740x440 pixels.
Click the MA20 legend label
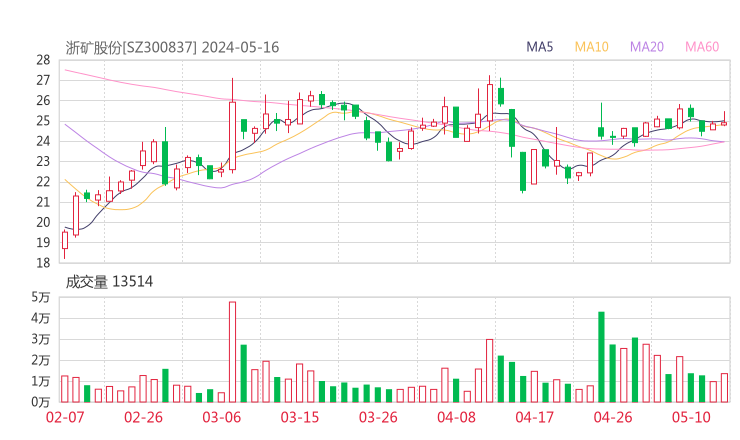click(x=647, y=47)
